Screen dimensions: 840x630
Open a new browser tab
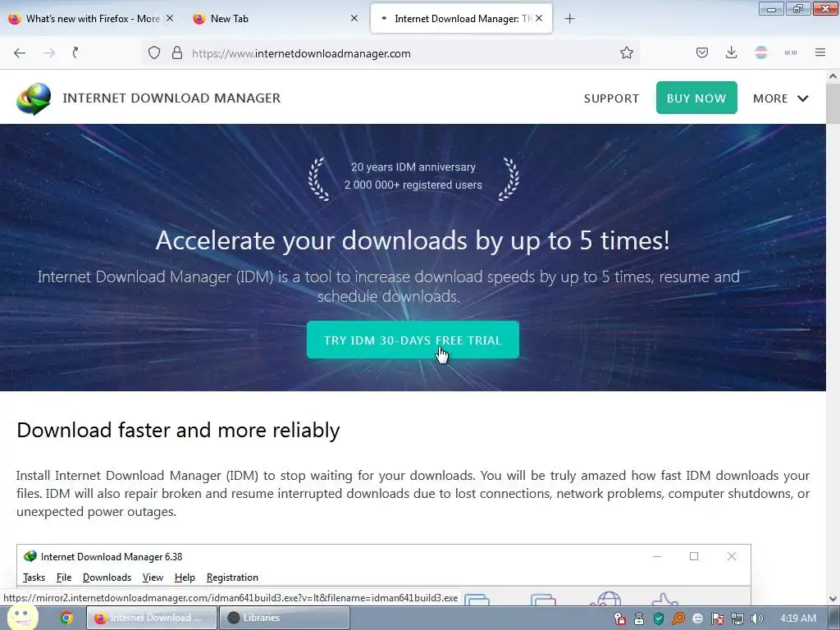pyautogui.click(x=569, y=19)
